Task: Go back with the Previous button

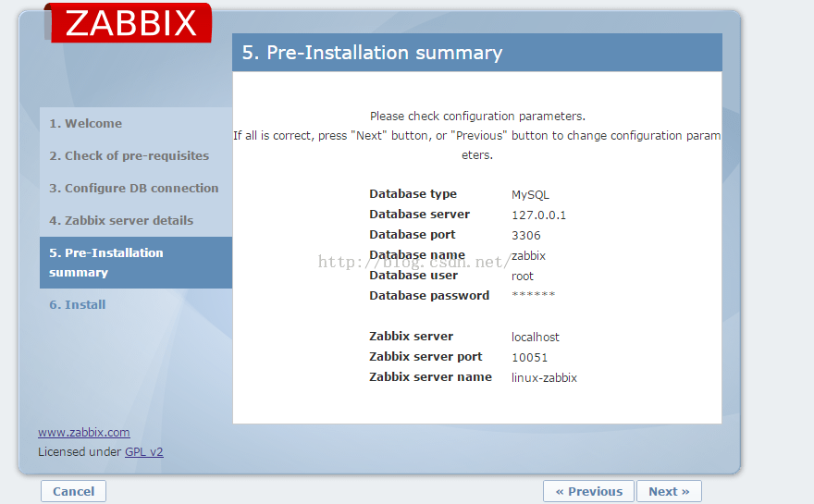Action: click(588, 491)
